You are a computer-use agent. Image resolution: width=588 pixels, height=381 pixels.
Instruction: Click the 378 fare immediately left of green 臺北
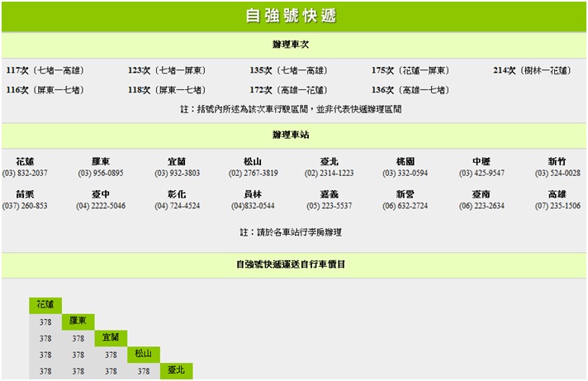click(144, 371)
